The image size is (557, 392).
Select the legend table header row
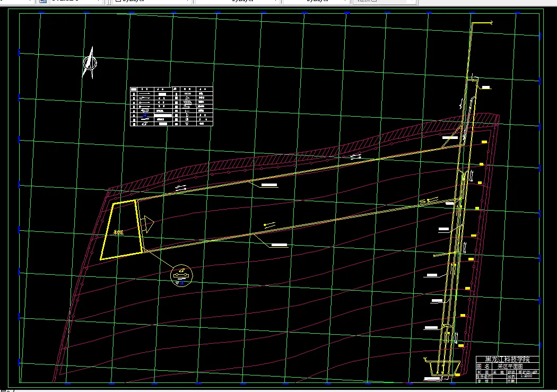click(x=171, y=89)
